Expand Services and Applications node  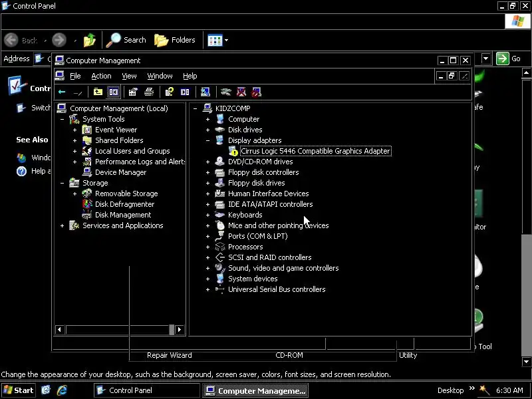coord(62,225)
